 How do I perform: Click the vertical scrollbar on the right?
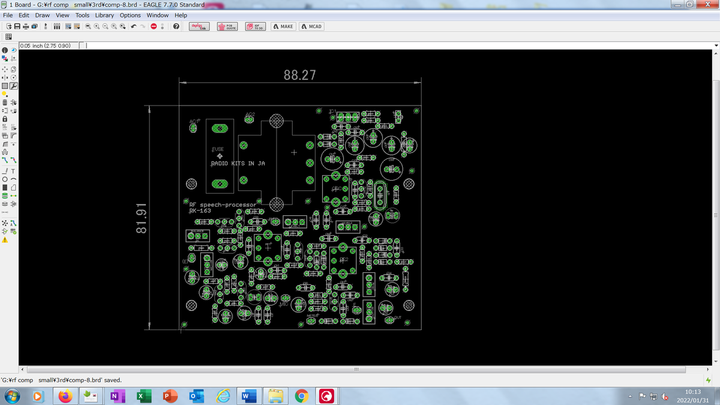[x=715, y=200]
